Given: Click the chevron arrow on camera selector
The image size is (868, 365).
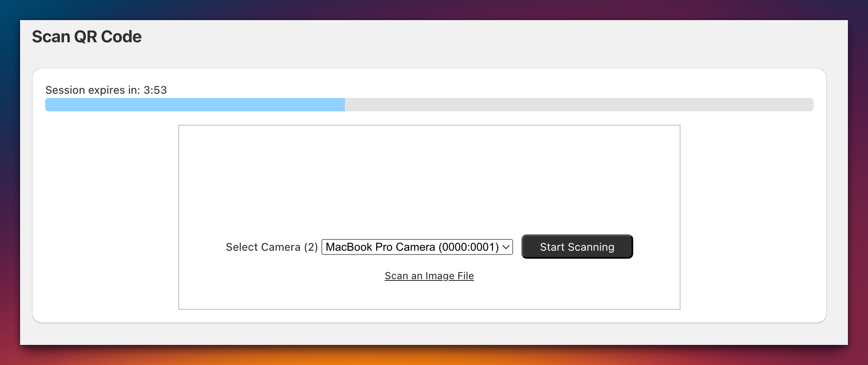Looking at the screenshot, I should pos(506,247).
